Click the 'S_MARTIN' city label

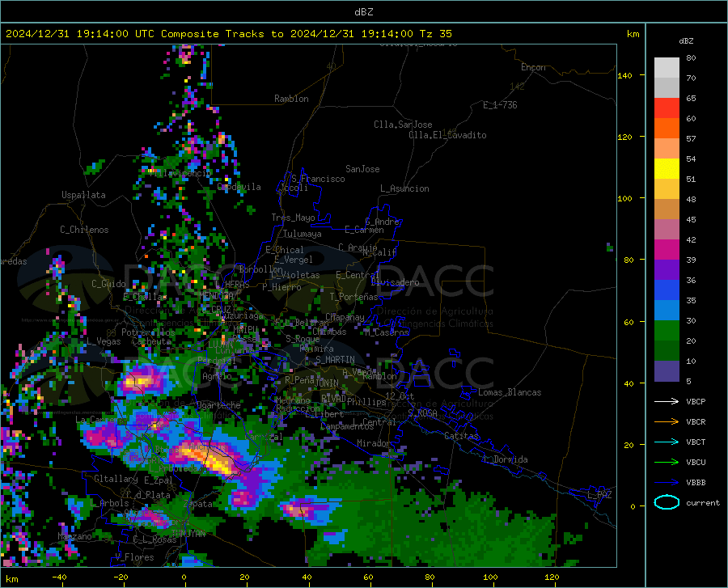pyautogui.click(x=335, y=360)
